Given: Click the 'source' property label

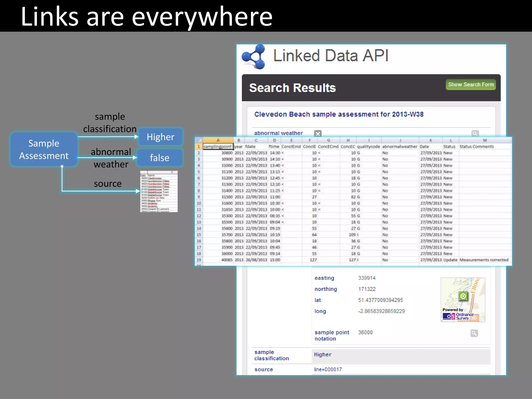Looking at the screenshot, I should coord(264,369).
